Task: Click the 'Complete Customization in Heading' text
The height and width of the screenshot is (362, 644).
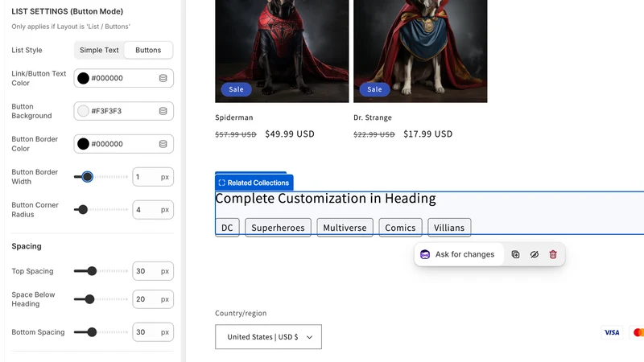Action: pyautogui.click(x=325, y=199)
